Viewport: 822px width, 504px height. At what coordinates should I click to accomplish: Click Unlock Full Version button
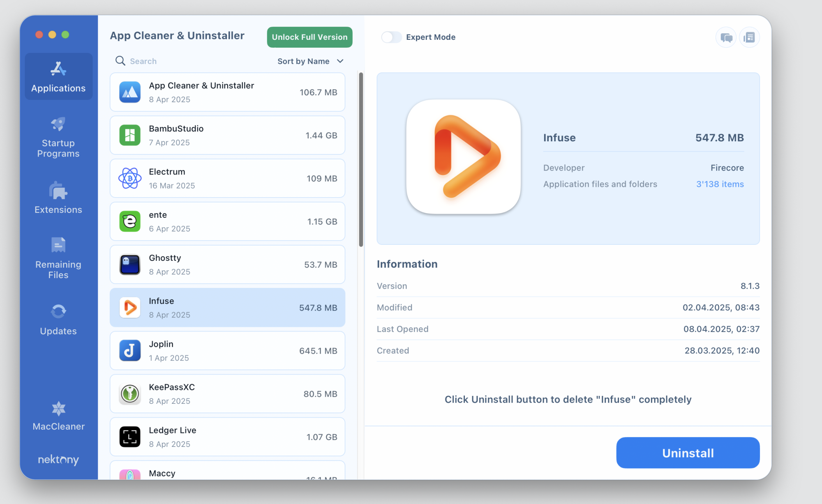pyautogui.click(x=309, y=37)
